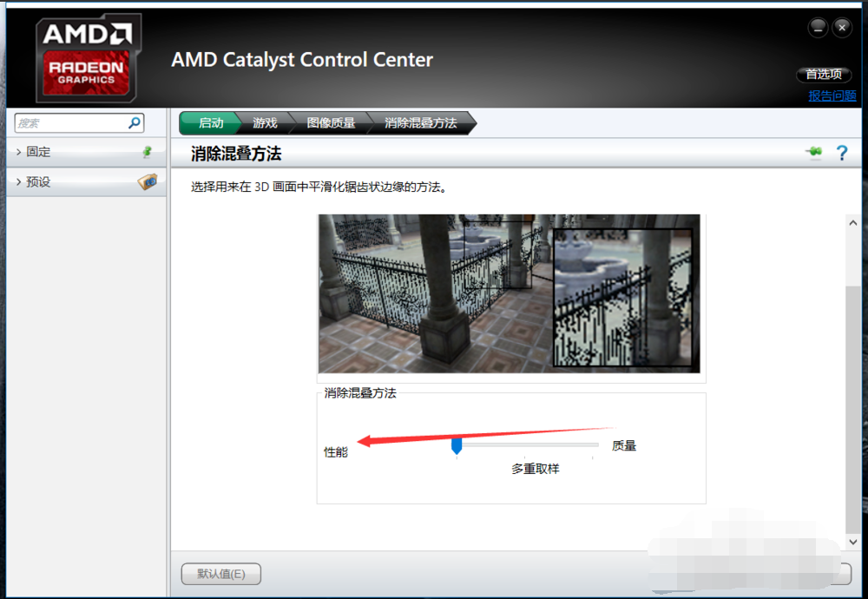
Task: Click the scrollbar down arrow
Action: [x=852, y=542]
